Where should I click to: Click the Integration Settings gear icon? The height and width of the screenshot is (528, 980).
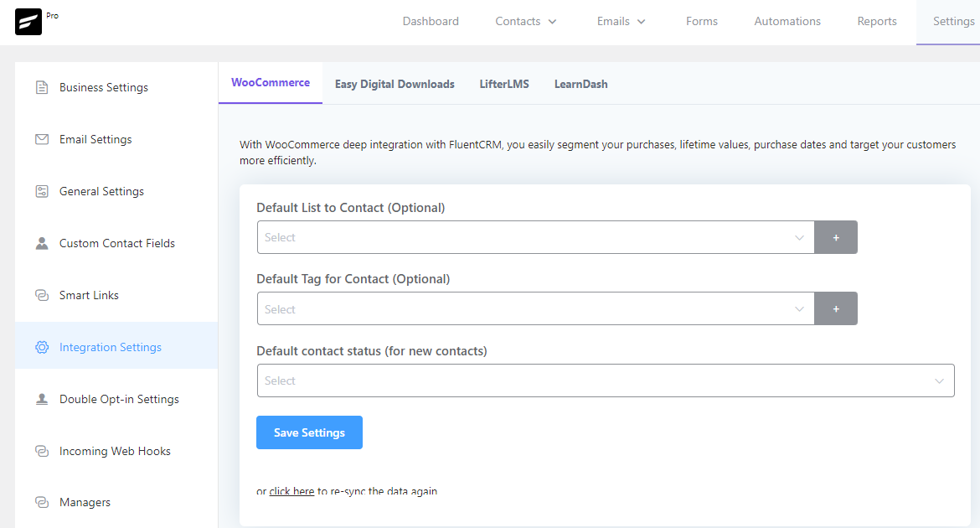click(42, 347)
